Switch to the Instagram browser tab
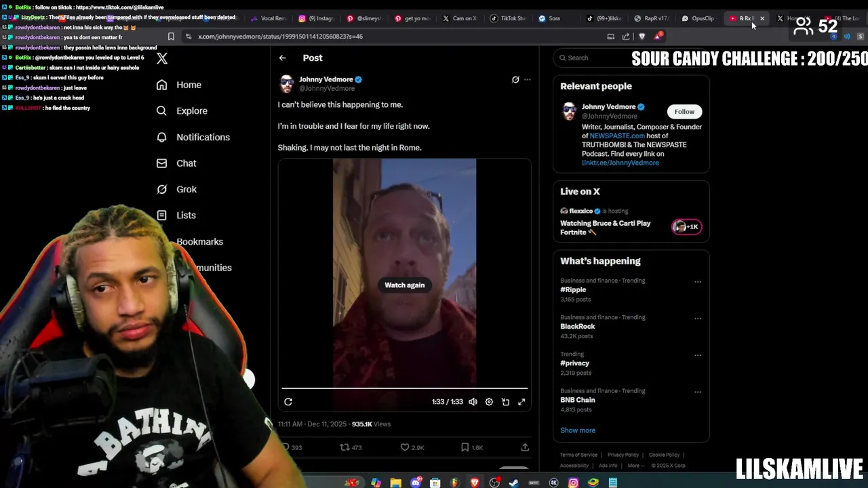The width and height of the screenshot is (868, 488). coord(315,18)
